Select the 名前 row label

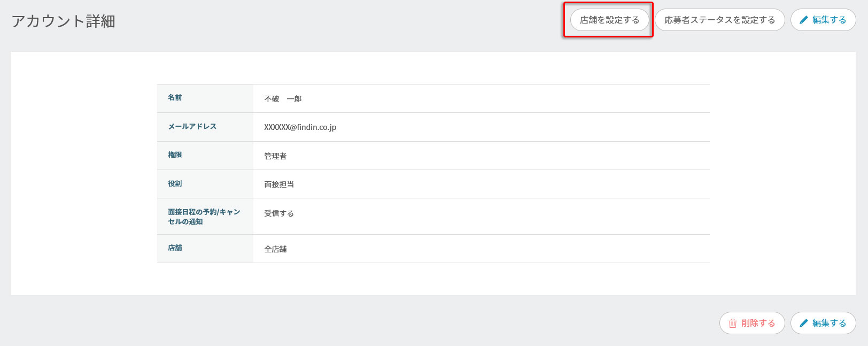click(x=175, y=98)
